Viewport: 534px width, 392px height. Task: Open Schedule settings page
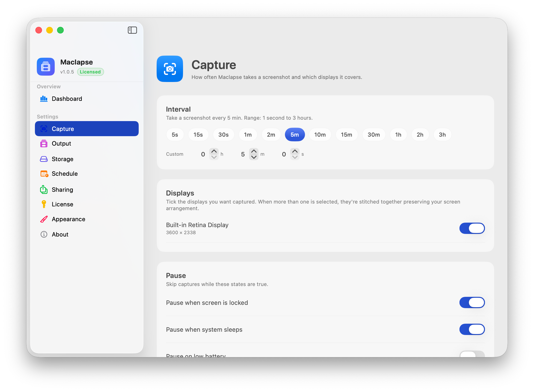[x=87, y=174]
